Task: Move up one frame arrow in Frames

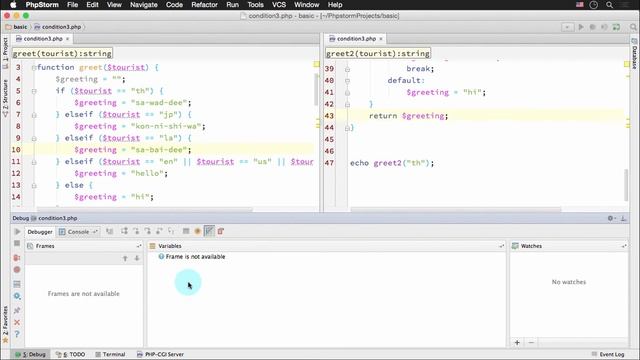Action: point(125,258)
